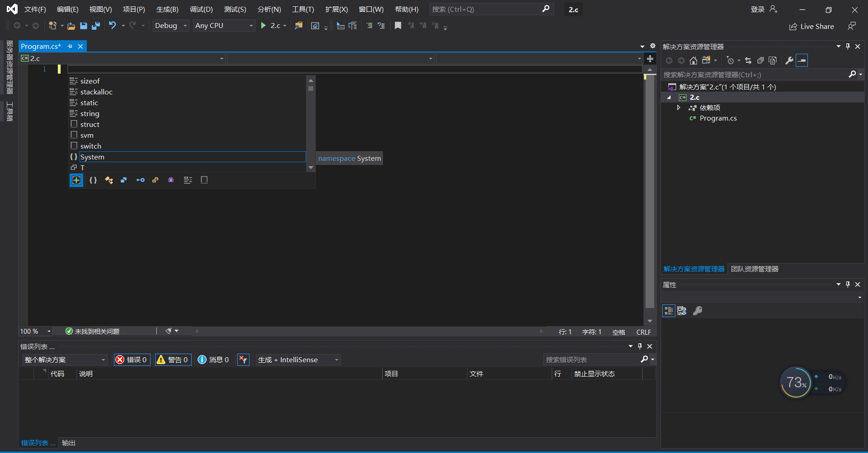Screen dimensions: 868x453
Task: Undo the last action
Action: click(x=113, y=26)
